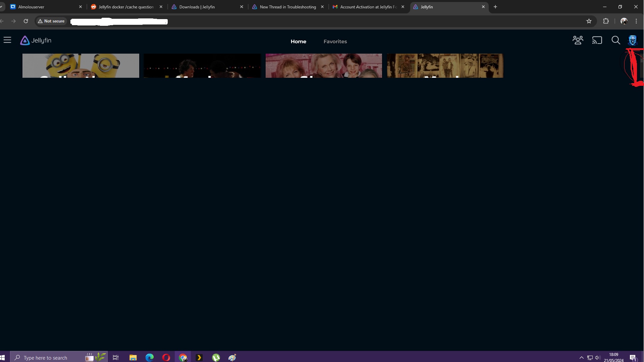
Task: Reload the page
Action: tap(26, 21)
